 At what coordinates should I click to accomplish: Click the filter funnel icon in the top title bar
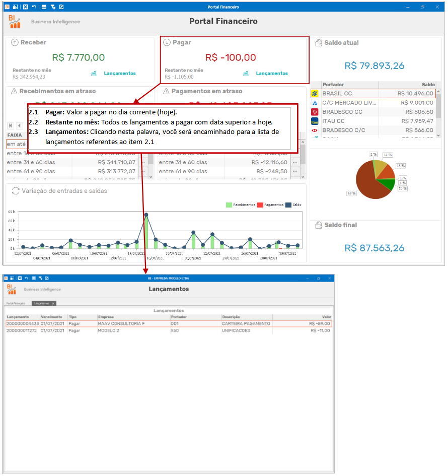(53, 7)
